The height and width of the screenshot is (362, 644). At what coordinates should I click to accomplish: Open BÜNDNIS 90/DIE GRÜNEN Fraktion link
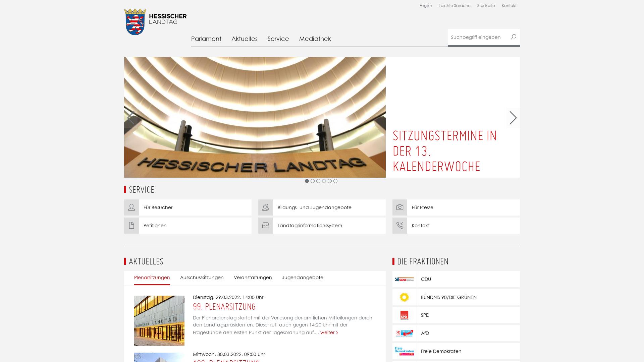pyautogui.click(x=456, y=297)
